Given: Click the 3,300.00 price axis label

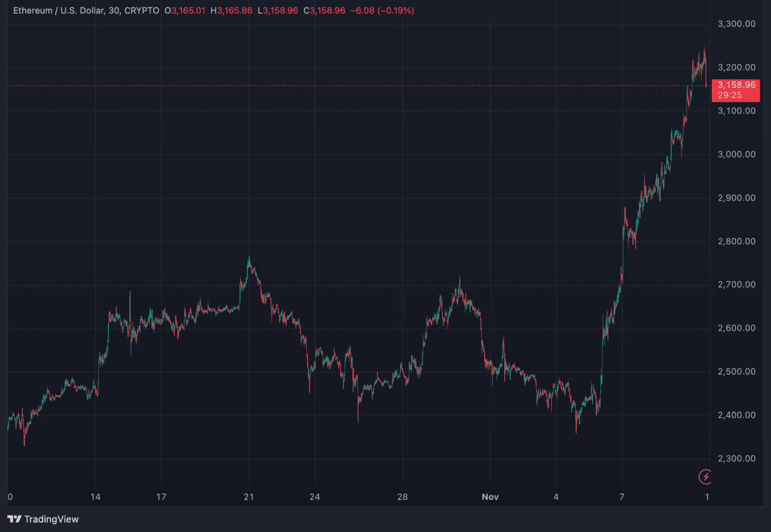Looking at the screenshot, I should coord(737,24).
